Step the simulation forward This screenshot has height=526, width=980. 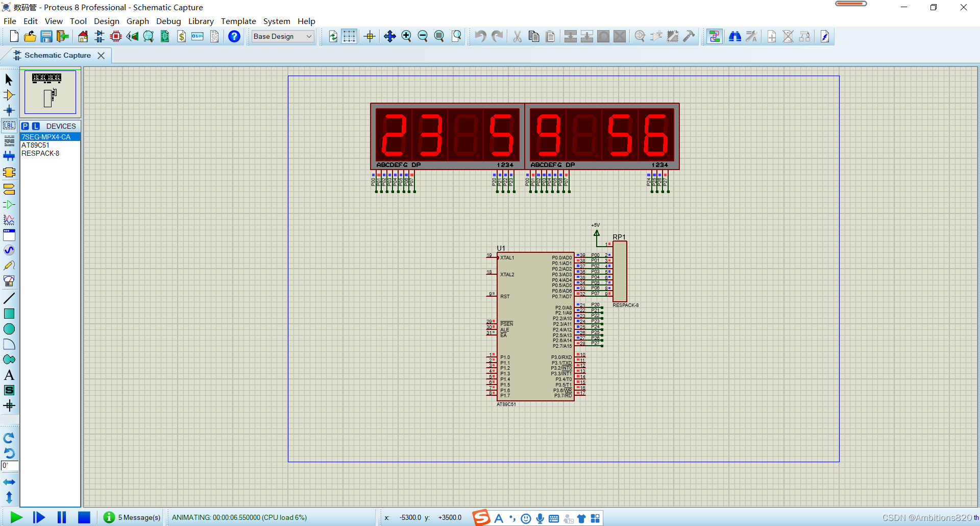[x=39, y=517]
